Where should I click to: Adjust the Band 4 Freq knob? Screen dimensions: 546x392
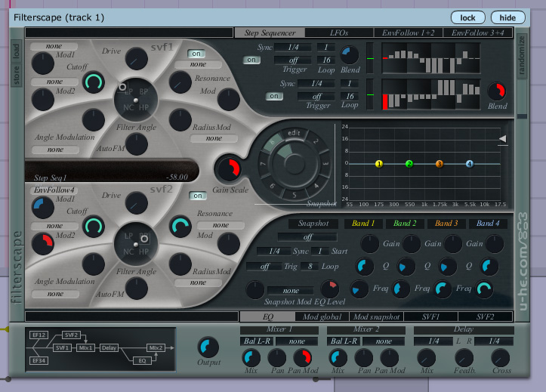point(484,289)
